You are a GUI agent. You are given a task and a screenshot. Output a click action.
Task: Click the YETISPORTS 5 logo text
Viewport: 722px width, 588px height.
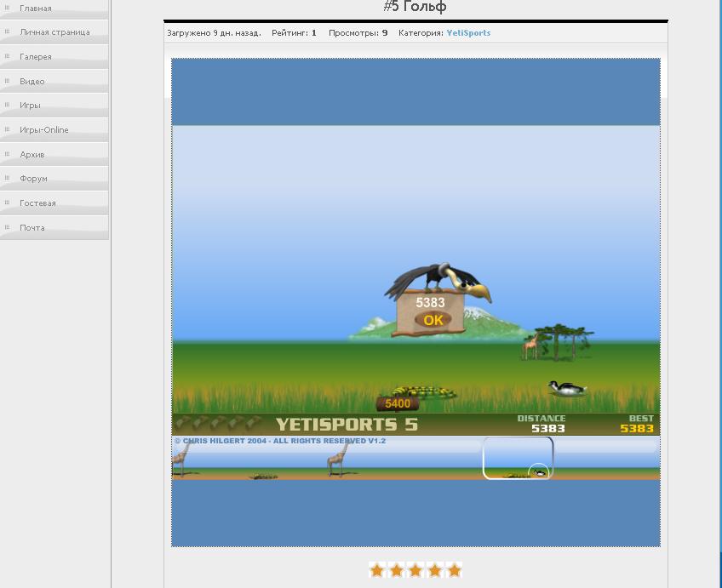[347, 425]
